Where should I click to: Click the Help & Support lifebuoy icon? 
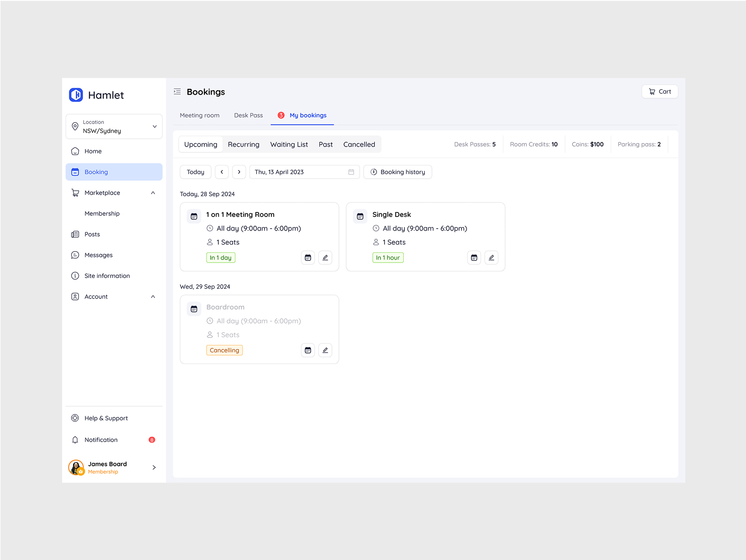pos(75,418)
